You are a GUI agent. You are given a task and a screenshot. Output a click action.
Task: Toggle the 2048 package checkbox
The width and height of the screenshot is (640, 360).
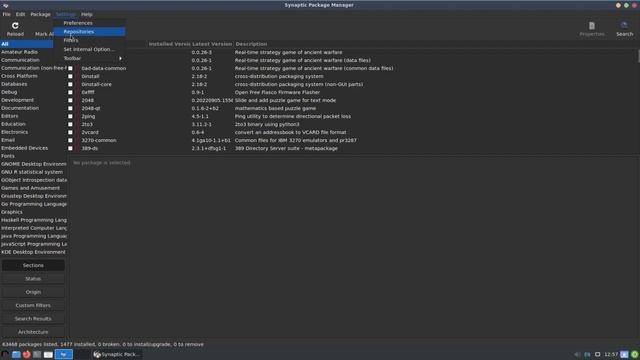point(70,100)
